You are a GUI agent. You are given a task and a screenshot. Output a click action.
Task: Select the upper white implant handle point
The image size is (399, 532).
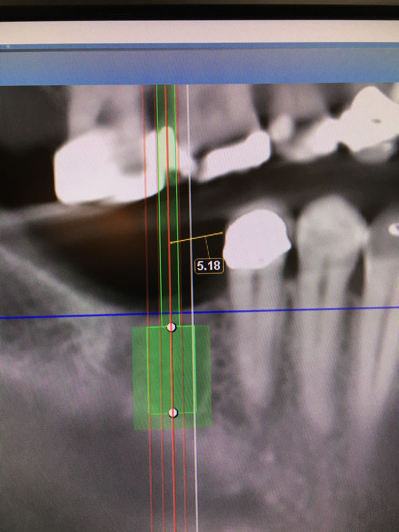pyautogui.click(x=172, y=327)
